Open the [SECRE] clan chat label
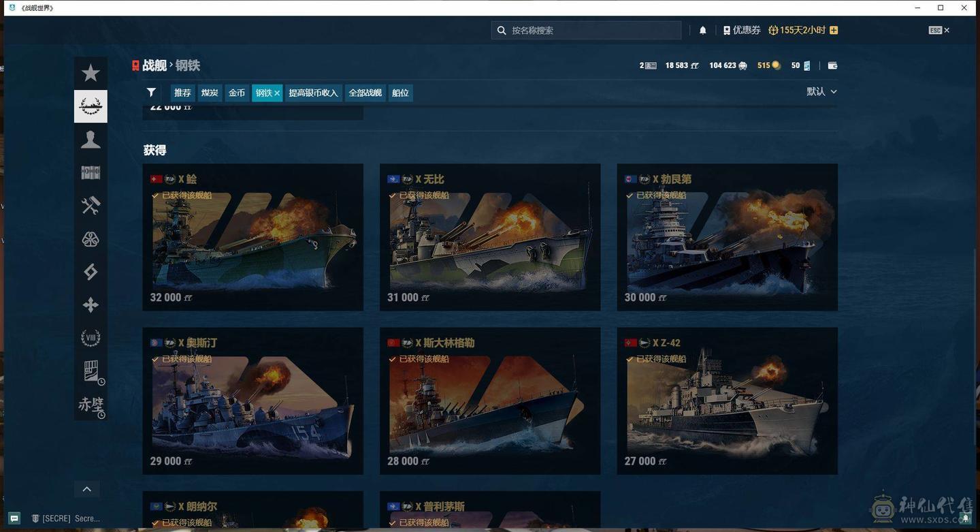 coord(67,518)
